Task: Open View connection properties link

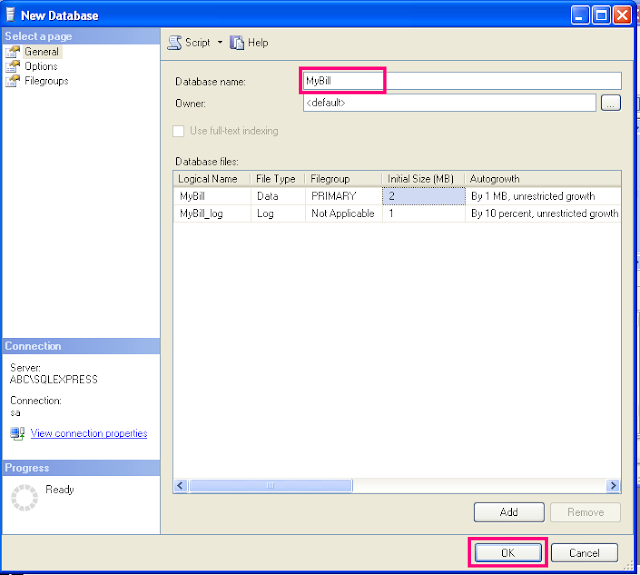Action: pos(89,433)
